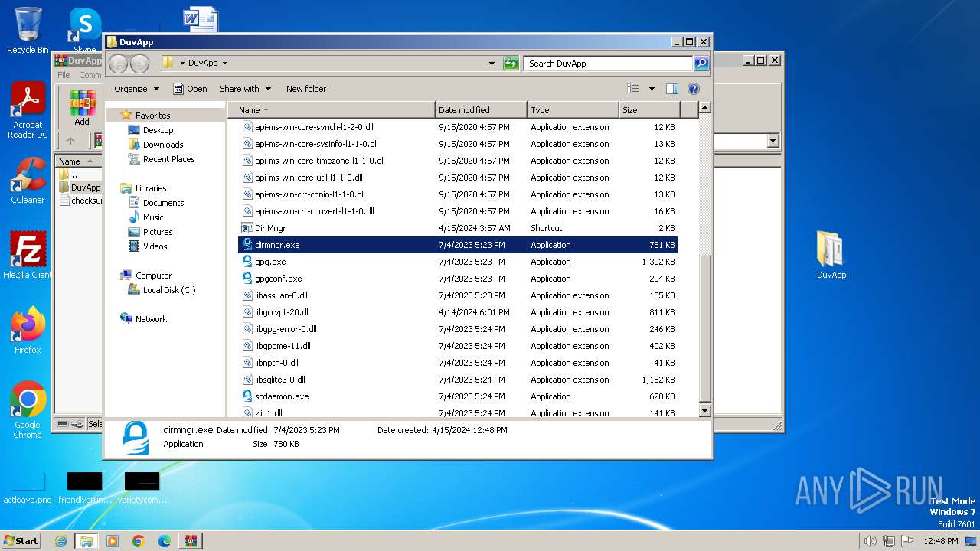Launch Firefox from the desktop

coord(28,331)
